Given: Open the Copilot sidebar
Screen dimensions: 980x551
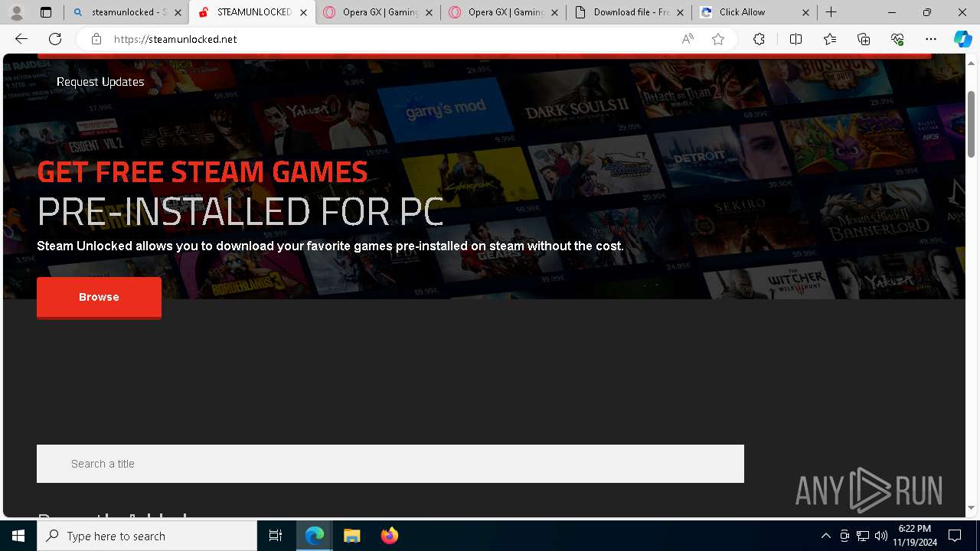Looking at the screenshot, I should [962, 39].
